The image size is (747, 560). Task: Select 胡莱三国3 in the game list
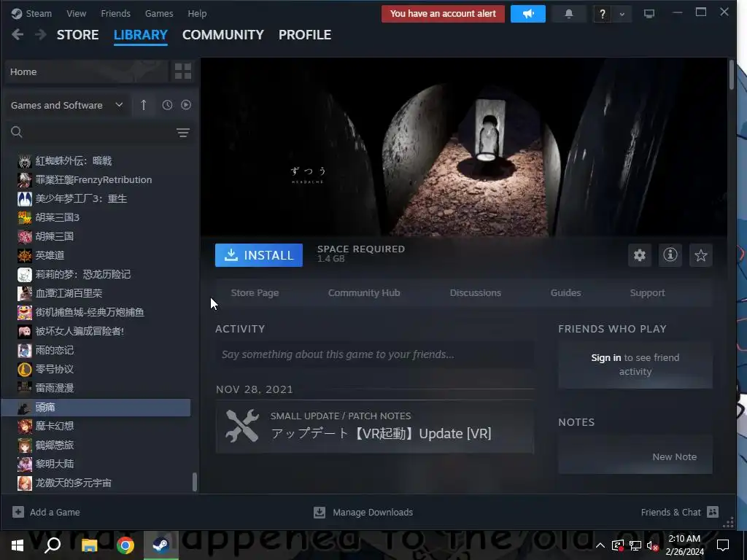coord(96,217)
